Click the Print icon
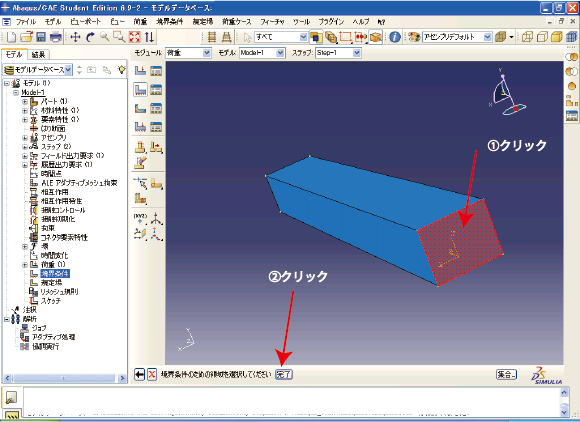580x422 pixels. click(x=55, y=37)
